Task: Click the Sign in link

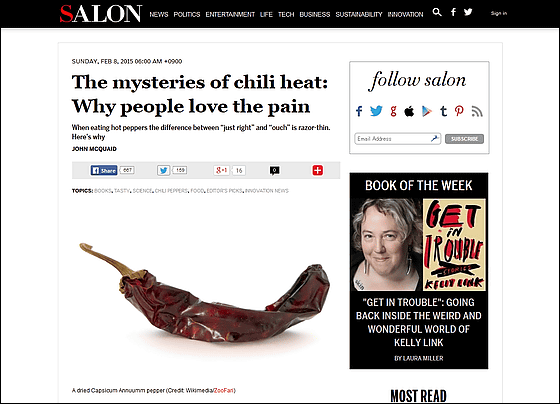Action: click(x=499, y=13)
